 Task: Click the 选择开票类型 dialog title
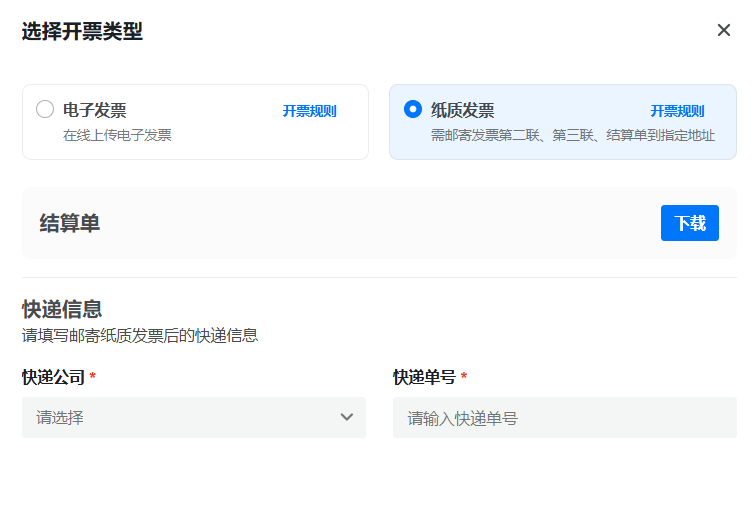pos(82,32)
